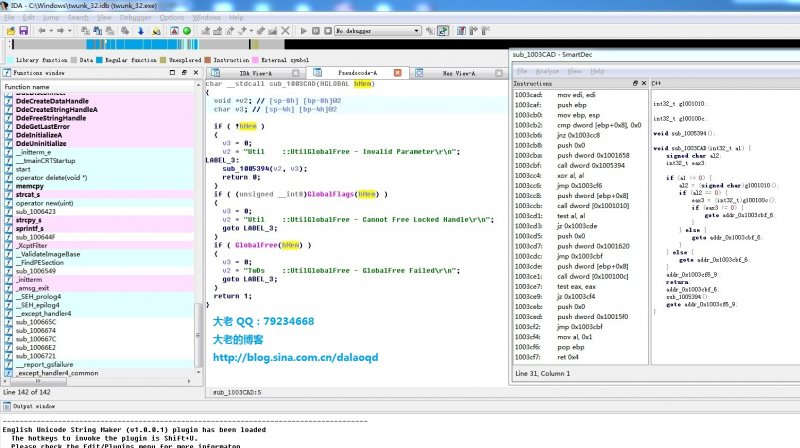Terminate process with the stop icon

coord(328,31)
